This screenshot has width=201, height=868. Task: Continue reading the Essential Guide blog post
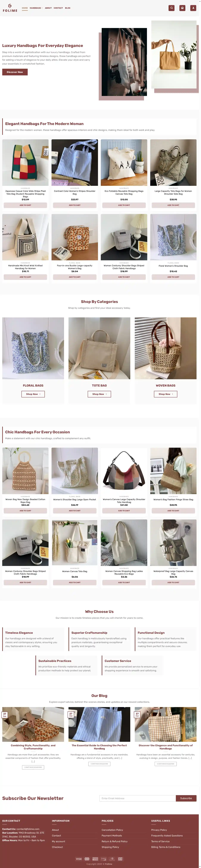pos(99,764)
